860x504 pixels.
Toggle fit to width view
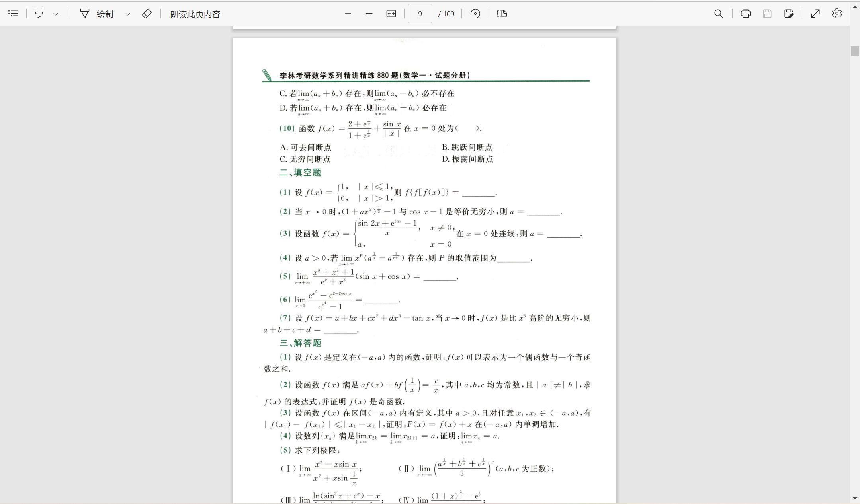(x=391, y=14)
